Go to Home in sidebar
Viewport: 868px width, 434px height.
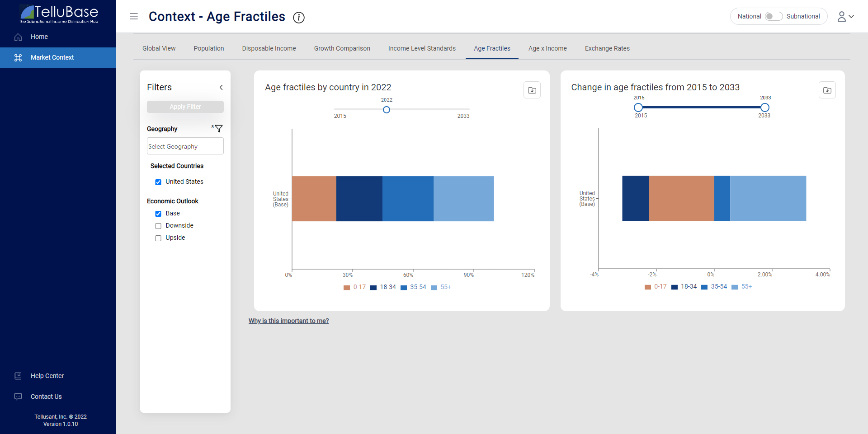(39, 37)
